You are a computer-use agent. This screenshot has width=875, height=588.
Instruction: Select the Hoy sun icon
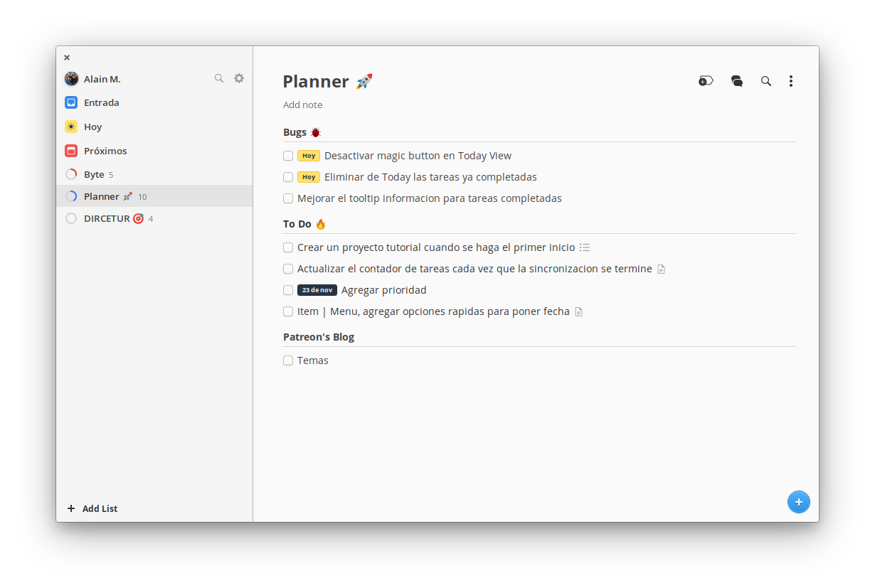click(x=71, y=127)
